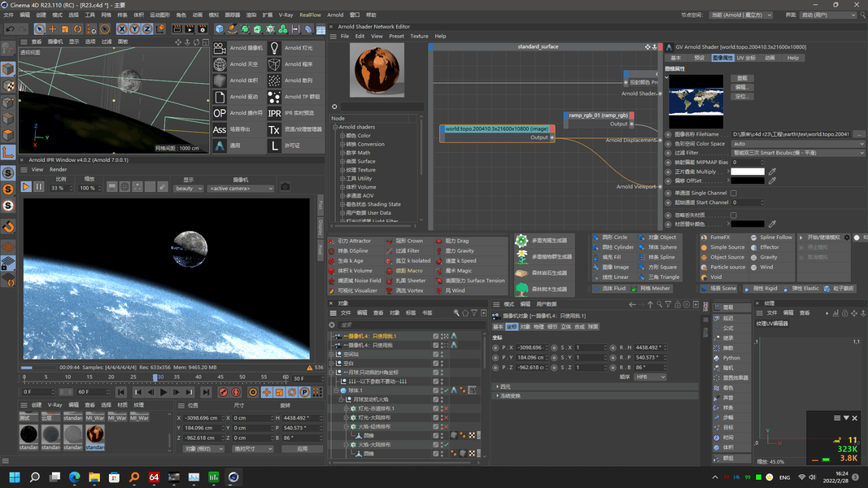Viewport: 868px width, 488px height.
Task: Open the 过滤 Filter Smart Bicubic dropdown
Action: (x=798, y=153)
